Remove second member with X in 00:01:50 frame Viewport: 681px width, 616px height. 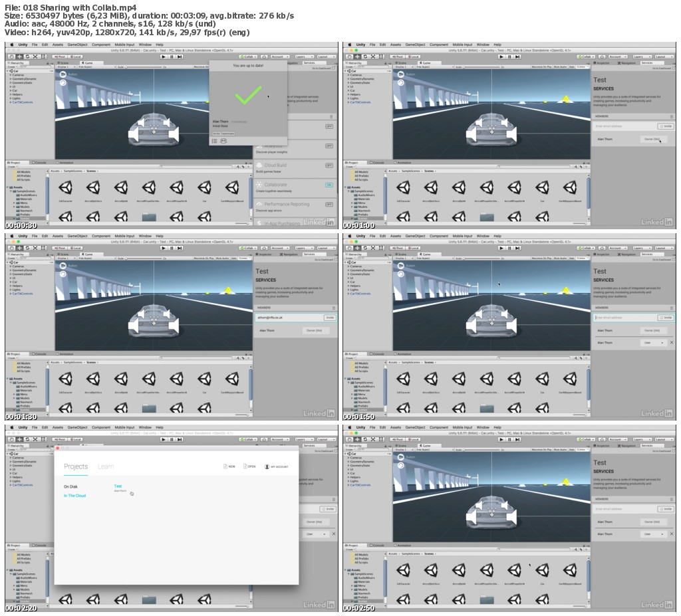pos(672,342)
